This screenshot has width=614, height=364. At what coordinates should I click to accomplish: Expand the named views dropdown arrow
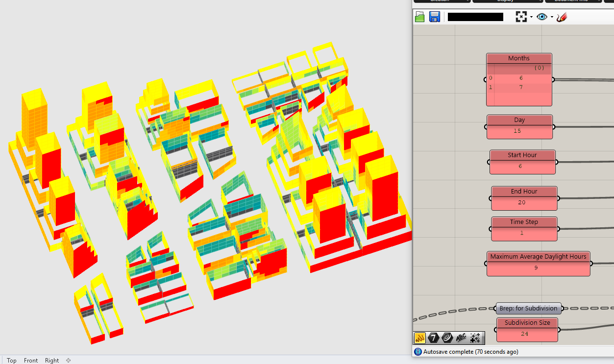(552, 17)
